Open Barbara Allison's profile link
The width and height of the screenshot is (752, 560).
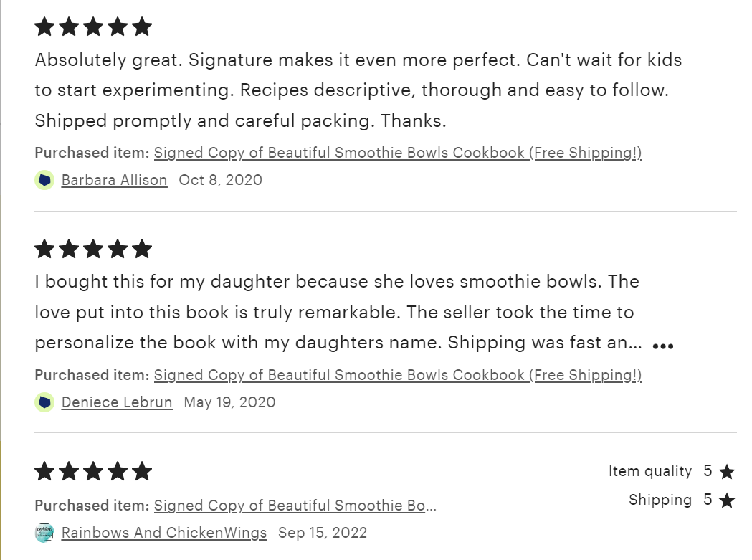pos(115,180)
